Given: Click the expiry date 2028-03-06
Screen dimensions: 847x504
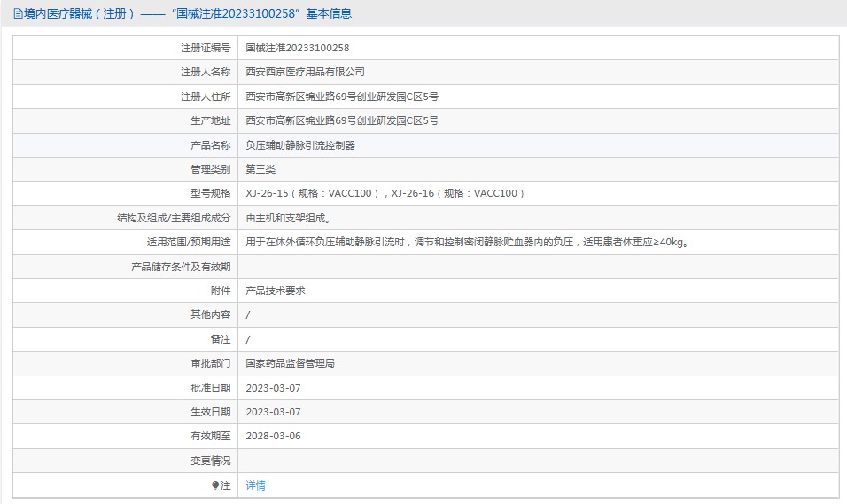Looking at the screenshot, I should click(273, 436).
